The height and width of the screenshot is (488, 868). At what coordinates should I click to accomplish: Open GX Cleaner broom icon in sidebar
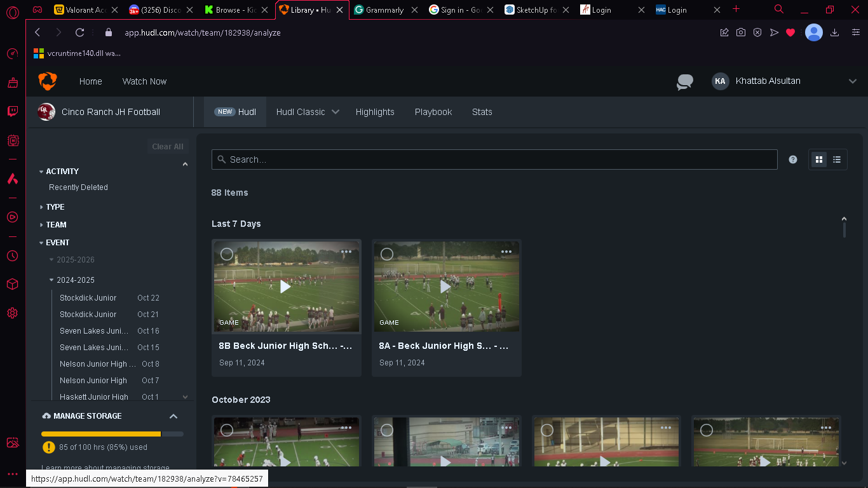click(x=13, y=83)
